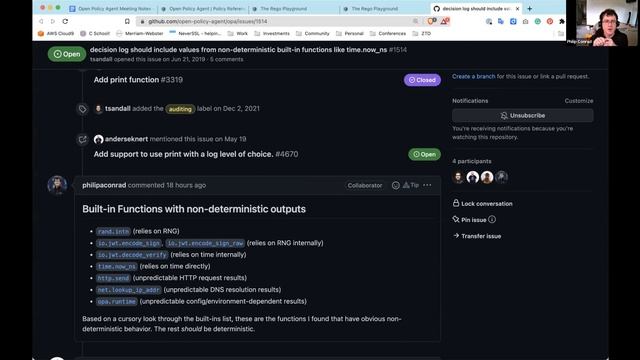Click anderseknert's small avatar in the timeline
This screenshot has width=640, height=360.
98,139
